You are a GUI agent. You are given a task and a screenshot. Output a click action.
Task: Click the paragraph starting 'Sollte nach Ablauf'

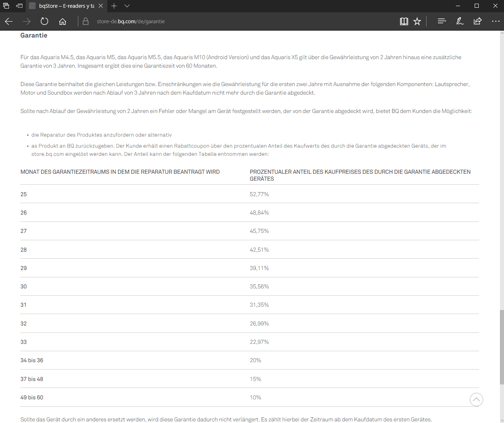246,111
